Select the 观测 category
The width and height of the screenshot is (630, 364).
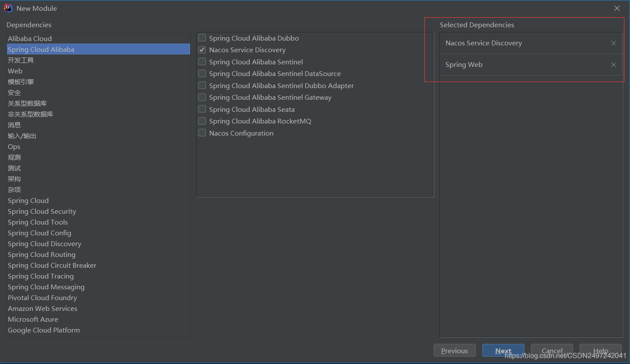(99, 157)
